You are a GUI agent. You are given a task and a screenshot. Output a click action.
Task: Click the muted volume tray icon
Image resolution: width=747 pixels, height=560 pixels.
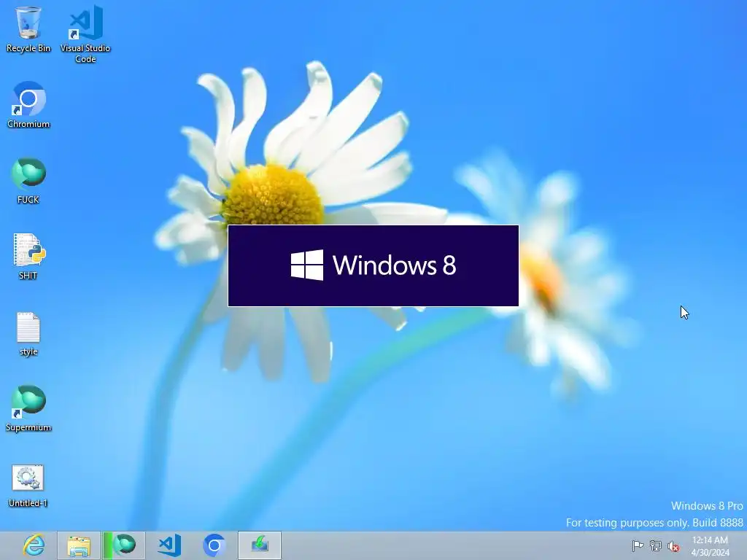[x=673, y=546]
